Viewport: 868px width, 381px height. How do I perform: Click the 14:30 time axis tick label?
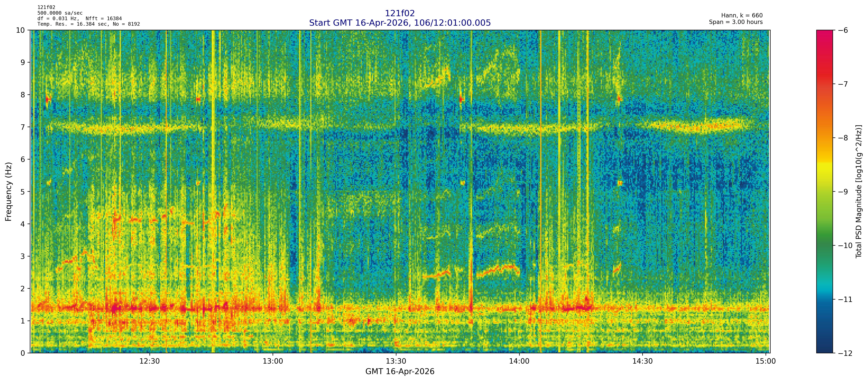[x=643, y=362]
